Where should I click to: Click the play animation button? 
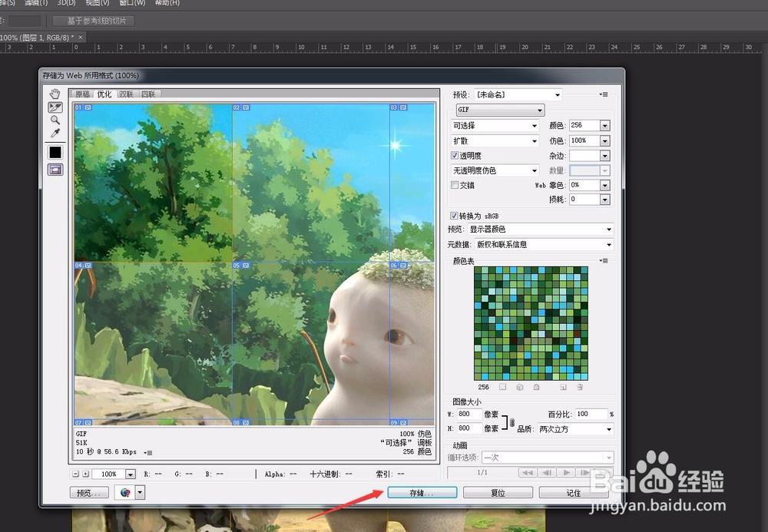(566, 472)
